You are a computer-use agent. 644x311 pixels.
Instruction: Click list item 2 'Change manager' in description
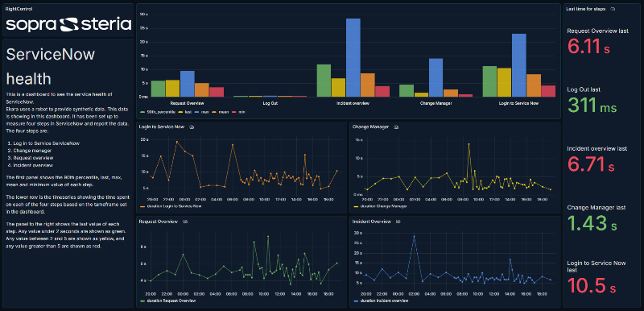coord(32,151)
